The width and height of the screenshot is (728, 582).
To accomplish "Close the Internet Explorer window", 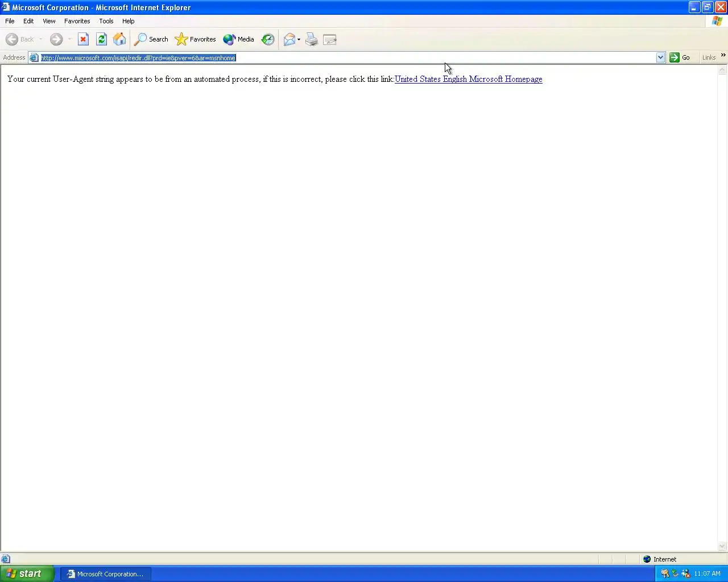I will (x=721, y=7).
